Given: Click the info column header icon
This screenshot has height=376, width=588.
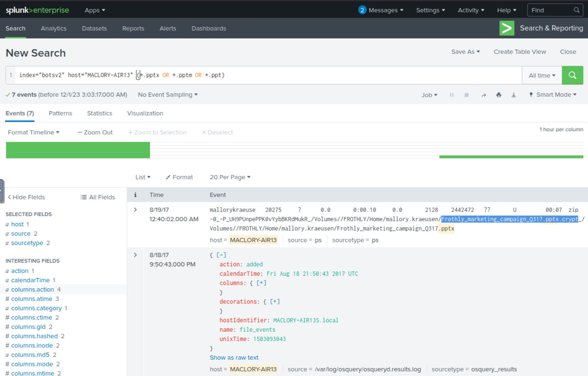Looking at the screenshot, I should [135, 195].
